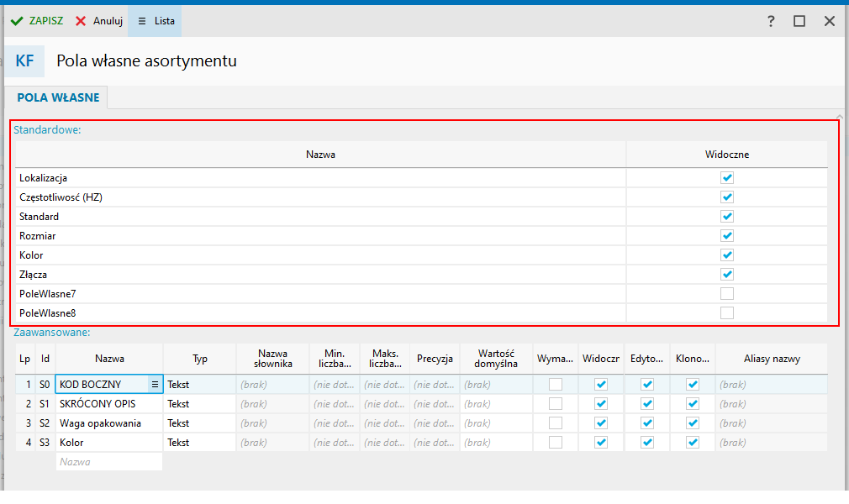Check Wymagane for SKRÓCONY OPIS row

556,404
